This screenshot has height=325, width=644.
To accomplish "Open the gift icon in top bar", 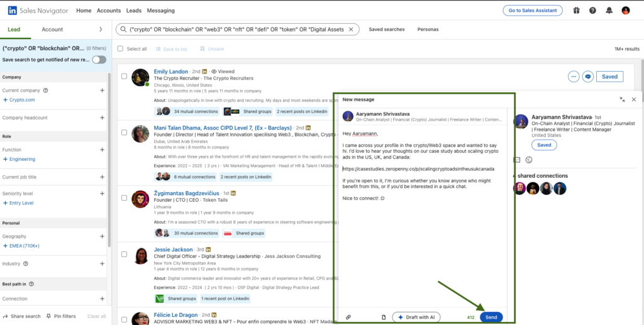I will 575,11.
